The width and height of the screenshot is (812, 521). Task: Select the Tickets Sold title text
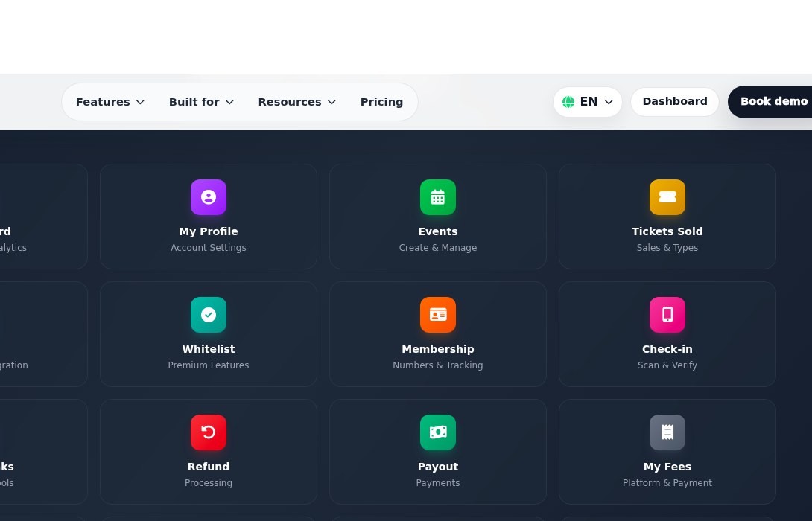coord(667,231)
